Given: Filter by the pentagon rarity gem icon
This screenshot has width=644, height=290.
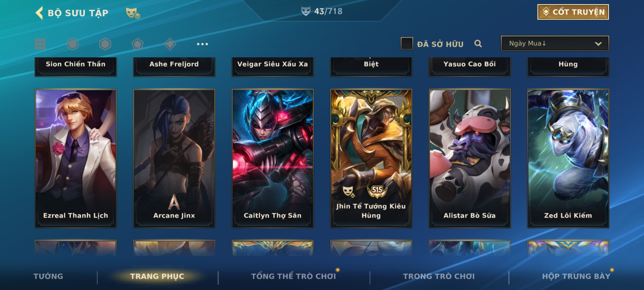Looking at the screenshot, I should [x=137, y=44].
